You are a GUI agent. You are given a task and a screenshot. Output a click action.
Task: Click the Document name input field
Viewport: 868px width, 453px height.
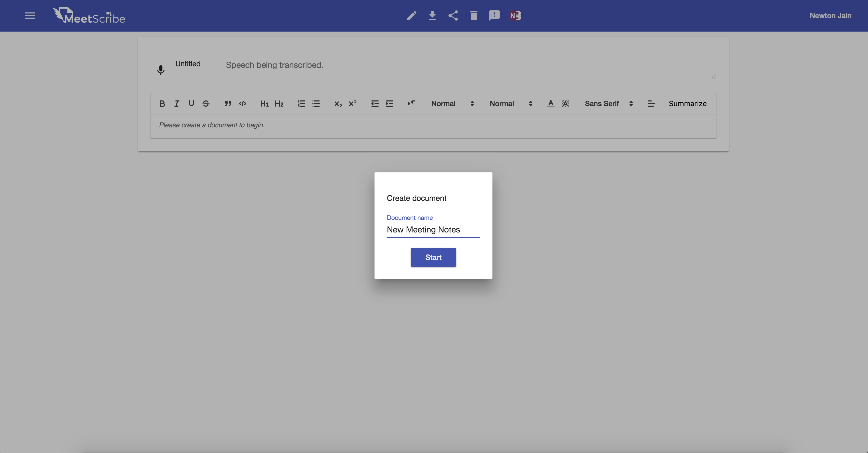click(x=433, y=230)
